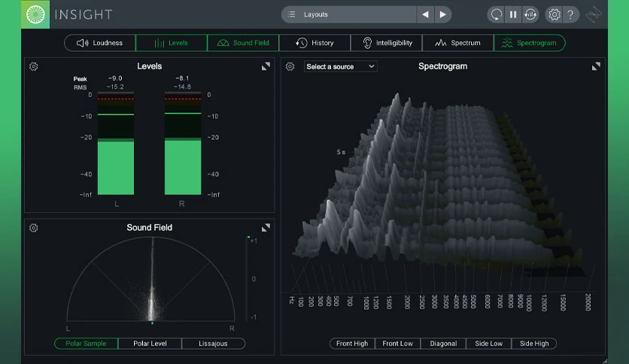Image resolution: width=629 pixels, height=364 pixels.
Task: Select Lissajous view mode
Action: pyautogui.click(x=213, y=344)
